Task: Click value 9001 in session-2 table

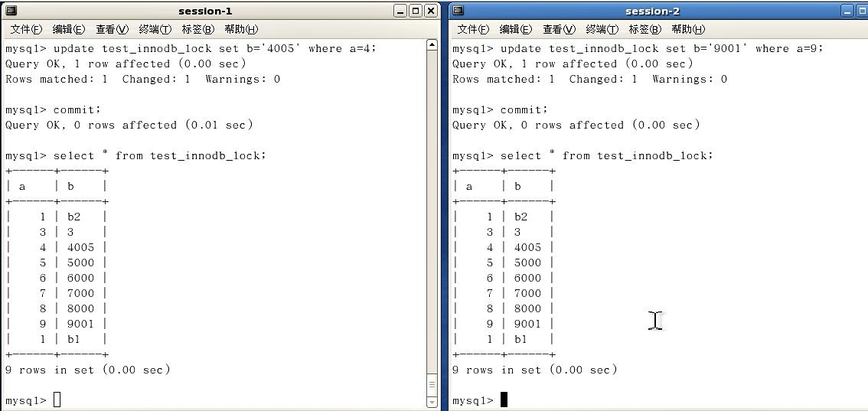Action: pos(527,324)
